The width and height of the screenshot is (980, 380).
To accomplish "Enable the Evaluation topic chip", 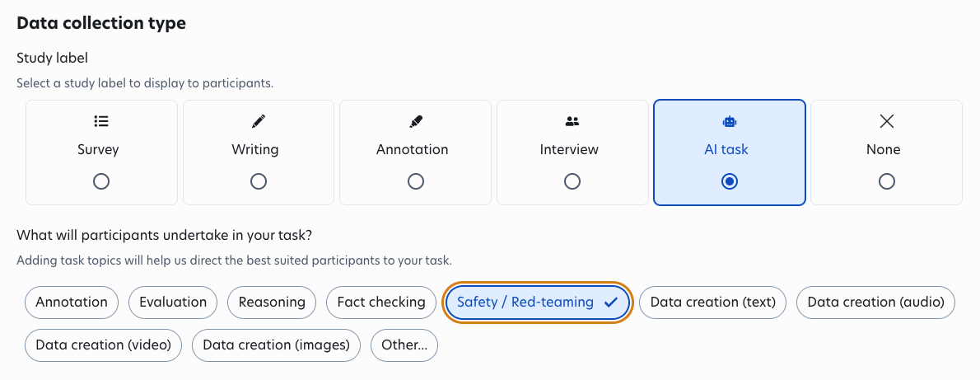I will [173, 303].
